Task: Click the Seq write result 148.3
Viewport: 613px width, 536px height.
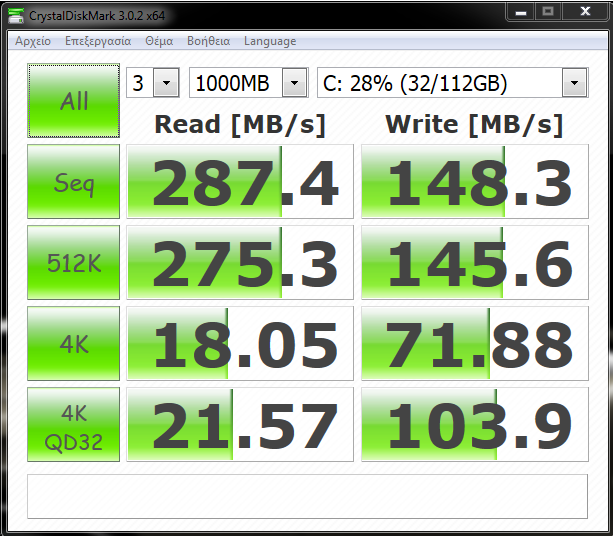Action: (475, 181)
